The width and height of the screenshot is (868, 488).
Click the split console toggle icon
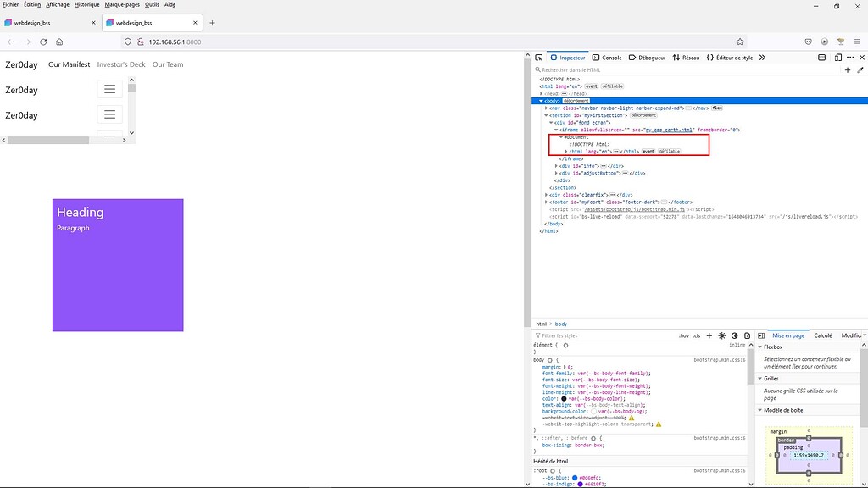822,58
